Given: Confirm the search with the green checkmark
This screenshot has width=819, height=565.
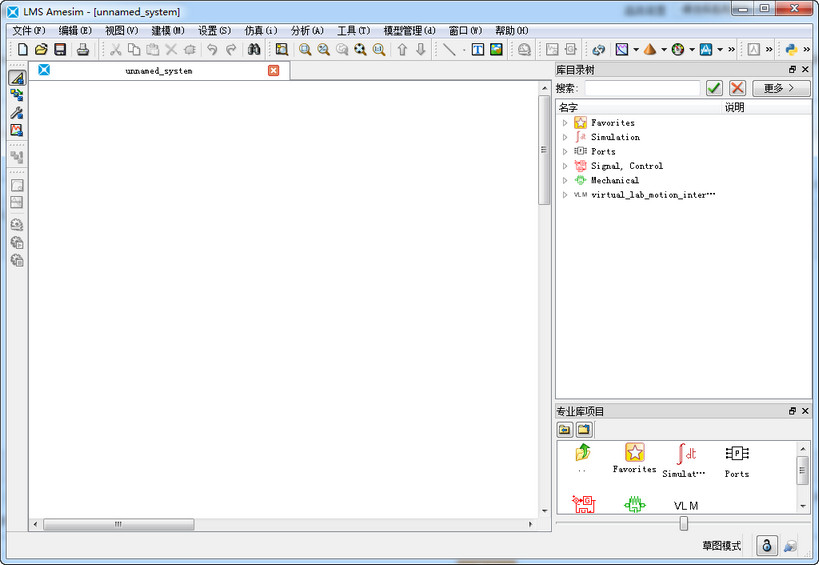Looking at the screenshot, I should [x=714, y=88].
